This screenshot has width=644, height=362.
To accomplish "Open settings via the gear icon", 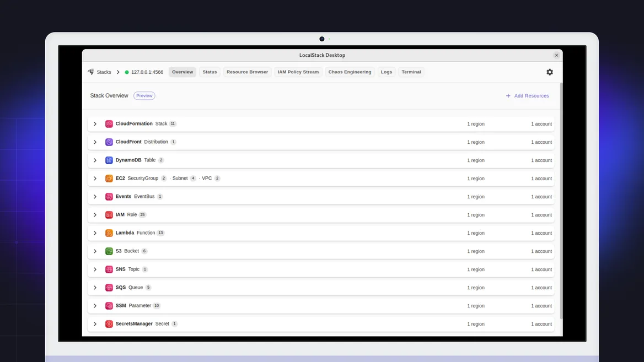I will pos(549,72).
